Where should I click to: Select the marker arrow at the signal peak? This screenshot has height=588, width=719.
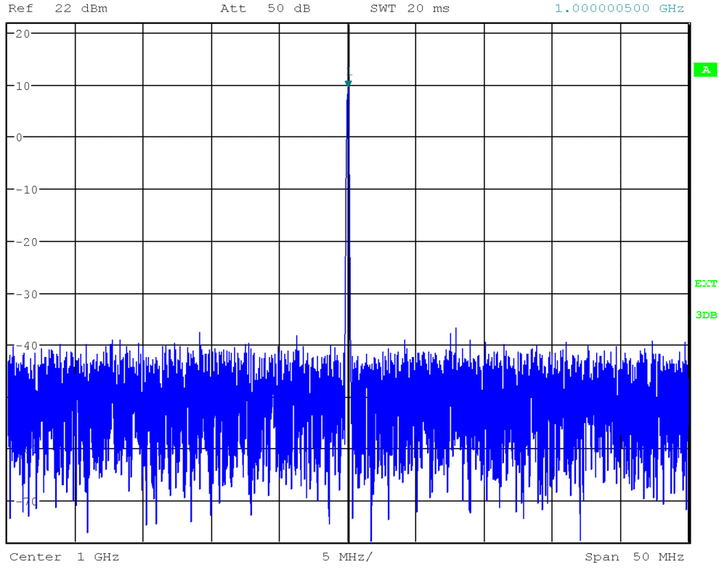coord(349,82)
